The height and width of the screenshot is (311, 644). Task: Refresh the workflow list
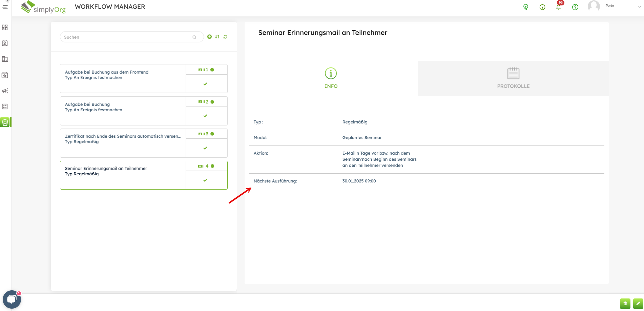[x=225, y=37]
